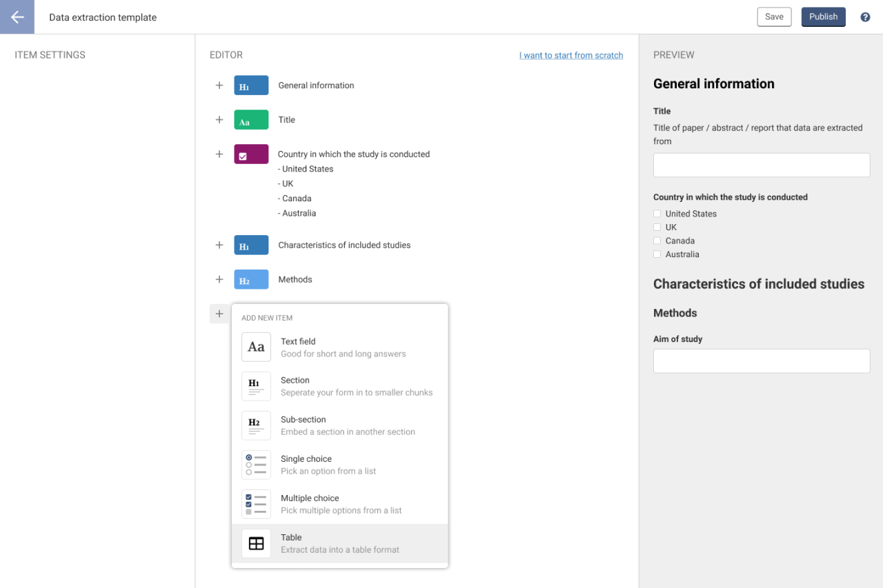Click the Multiple choice checklist icon in menu
Viewport: 883px width, 588px height.
click(256, 504)
